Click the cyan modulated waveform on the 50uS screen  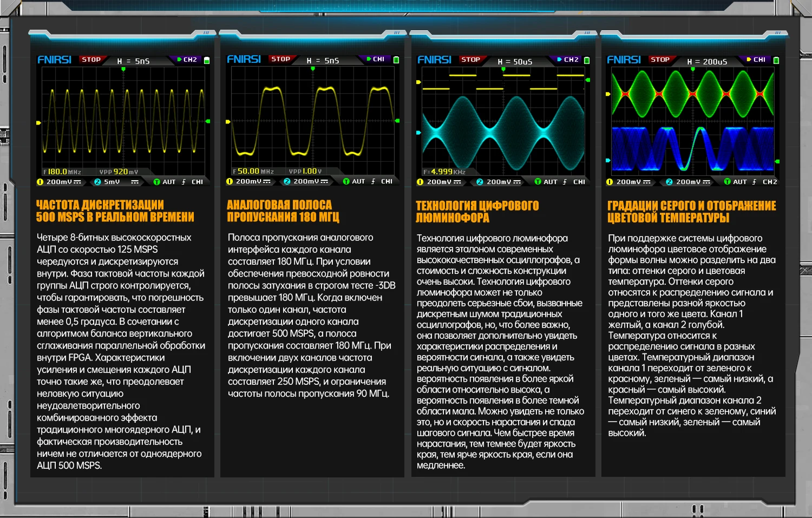coord(503,133)
